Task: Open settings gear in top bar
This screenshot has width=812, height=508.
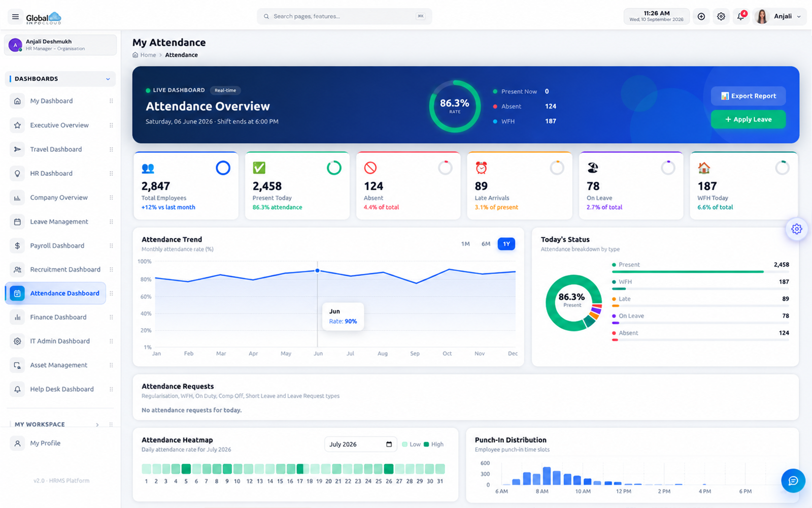Action: coord(721,17)
